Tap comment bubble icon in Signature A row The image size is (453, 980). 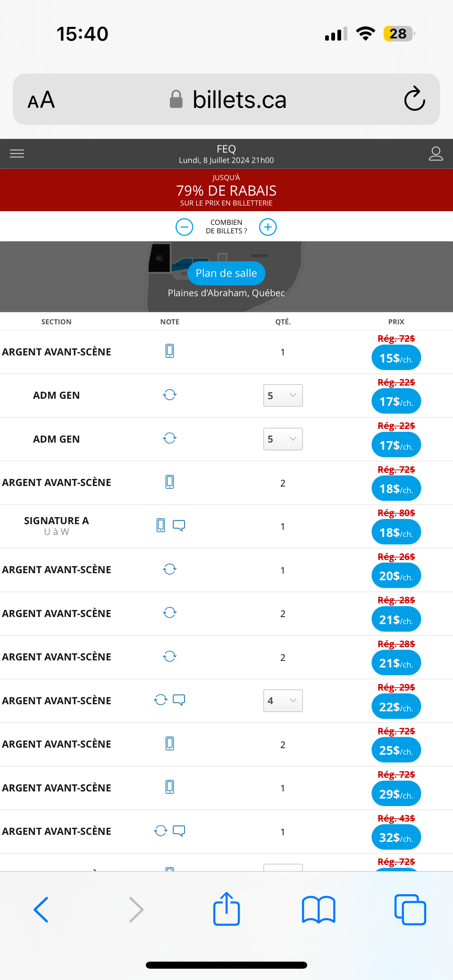point(179,525)
